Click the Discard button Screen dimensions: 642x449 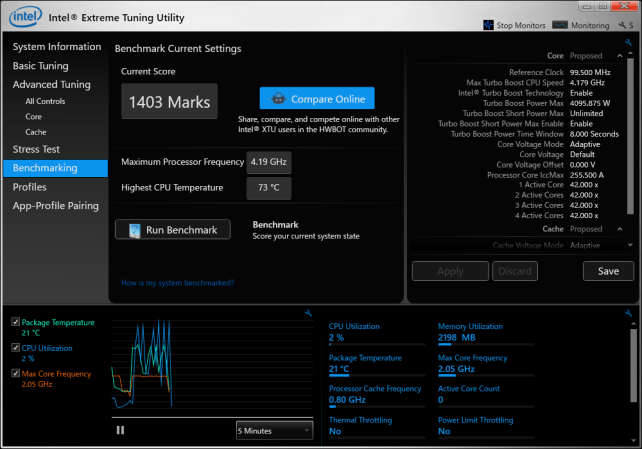coord(515,271)
